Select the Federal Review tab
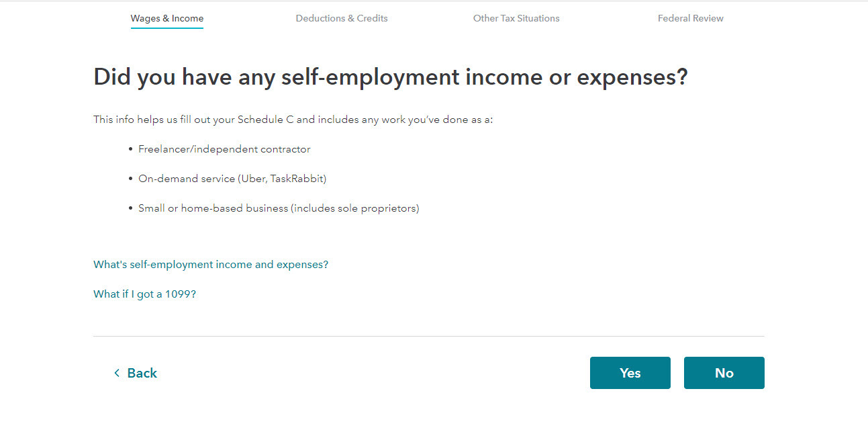 coord(691,18)
